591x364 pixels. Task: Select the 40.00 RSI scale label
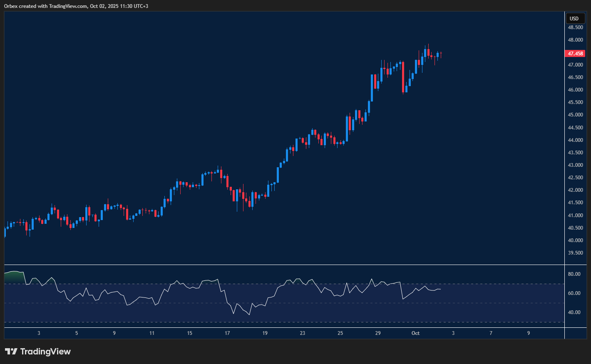(x=574, y=312)
